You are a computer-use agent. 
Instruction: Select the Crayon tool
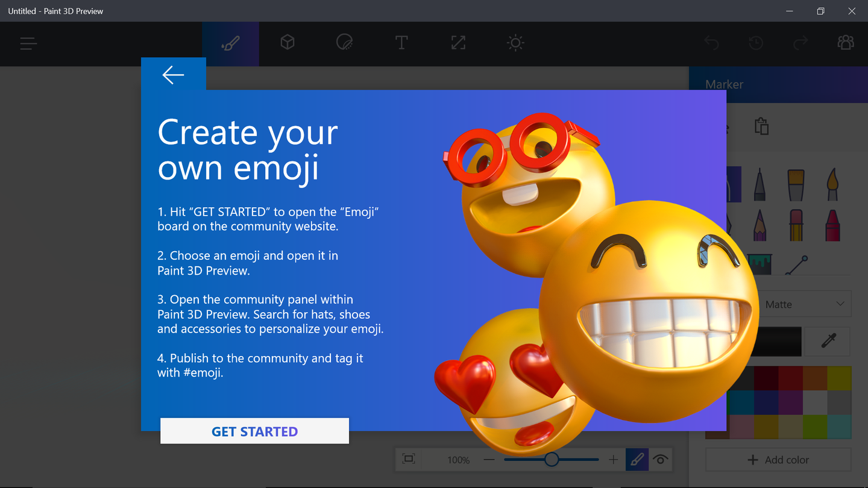pyautogui.click(x=832, y=225)
